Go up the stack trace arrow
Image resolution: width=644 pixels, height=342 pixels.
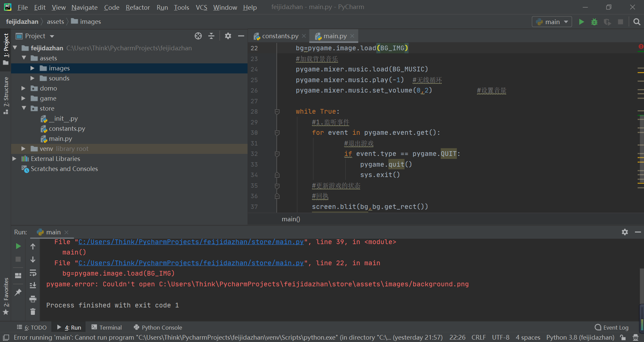(33, 246)
